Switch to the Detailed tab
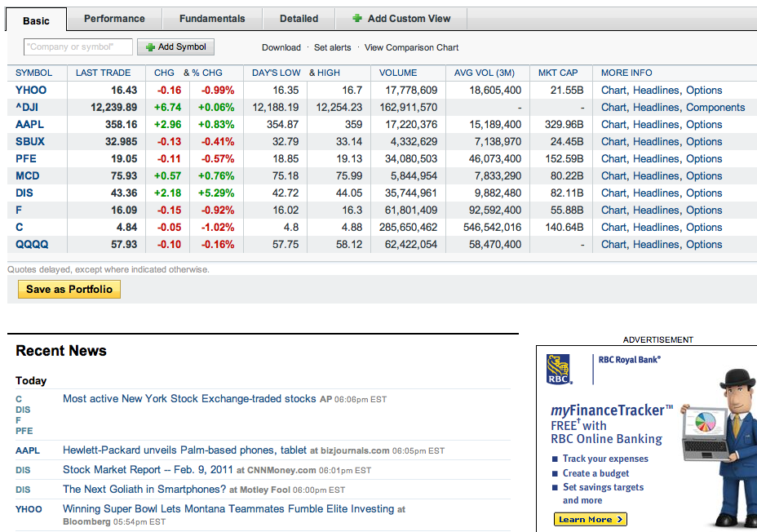The image size is (757, 532). pos(299,18)
